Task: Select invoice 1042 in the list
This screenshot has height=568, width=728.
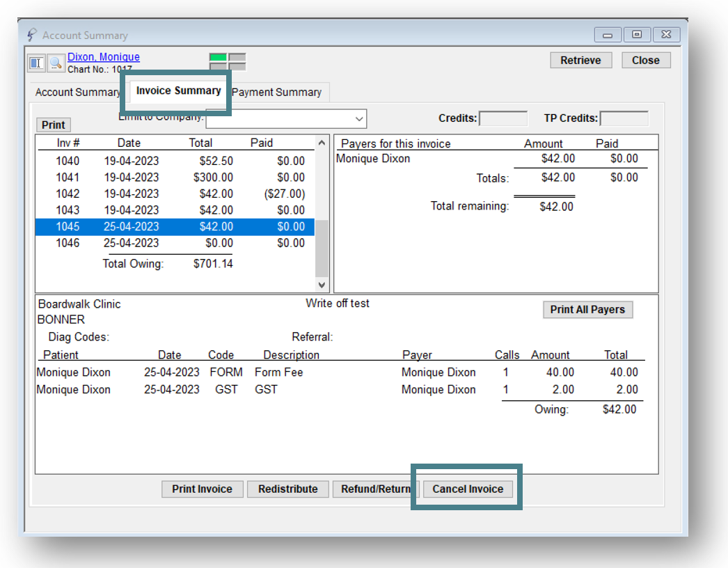Action: 174,194
